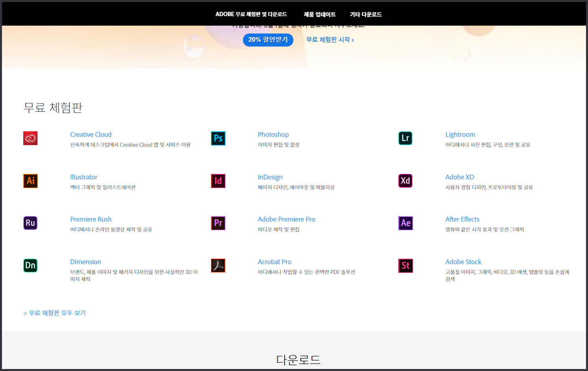This screenshot has width=588, height=371.
Task: Click the 다운로드 section heading
Action: (298, 360)
